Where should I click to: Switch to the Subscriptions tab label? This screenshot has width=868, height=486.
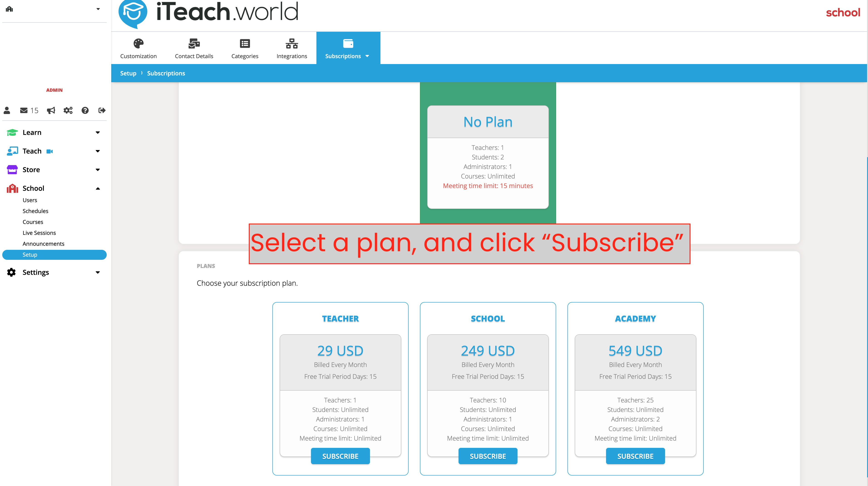click(343, 56)
